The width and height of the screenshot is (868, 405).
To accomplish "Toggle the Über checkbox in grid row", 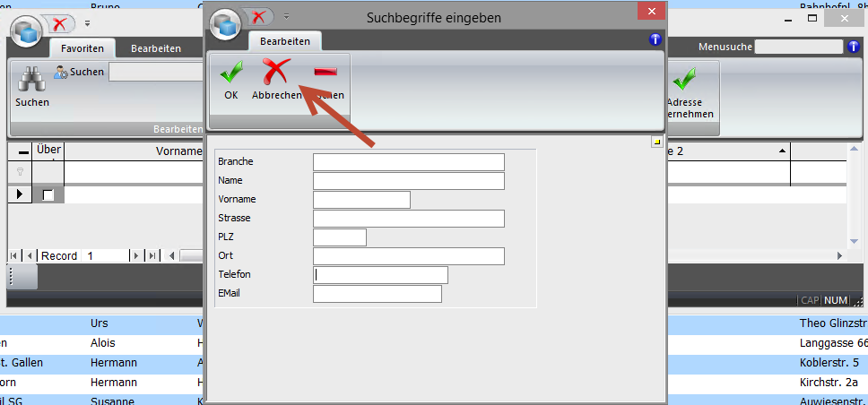I will tap(48, 194).
